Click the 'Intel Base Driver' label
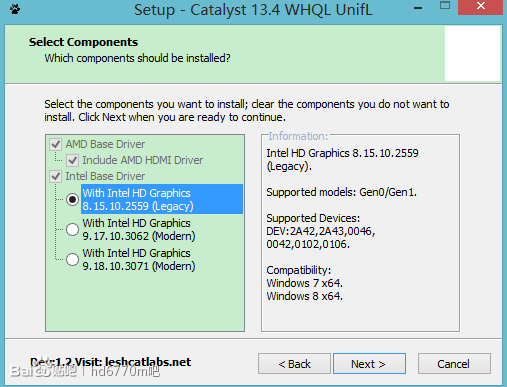The image size is (507, 387). pyautogui.click(x=105, y=176)
